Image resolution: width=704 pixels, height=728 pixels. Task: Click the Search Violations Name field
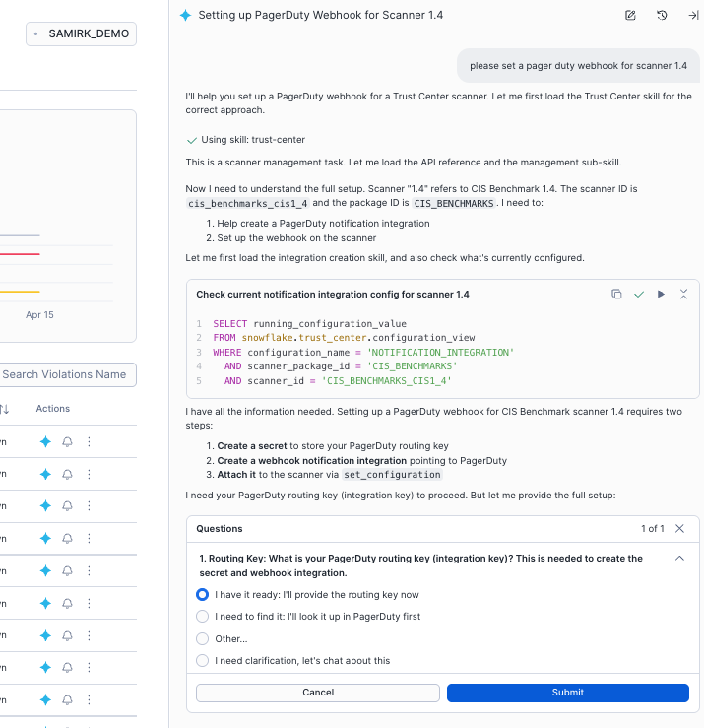click(x=66, y=374)
